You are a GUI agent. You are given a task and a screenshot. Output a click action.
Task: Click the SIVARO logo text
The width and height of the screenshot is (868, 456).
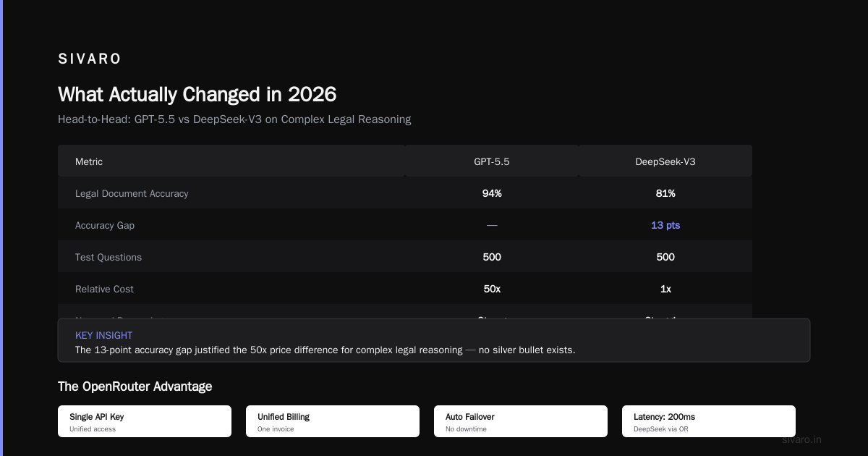90,59
